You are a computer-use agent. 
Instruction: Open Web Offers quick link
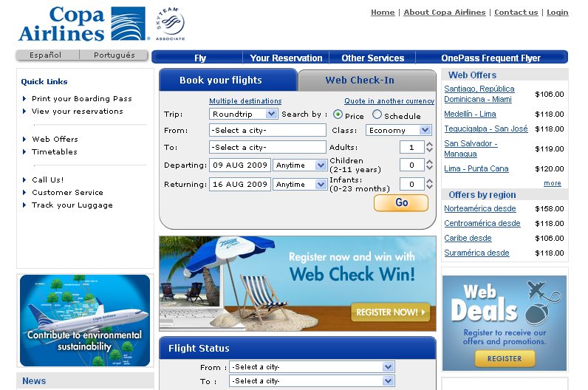55,139
